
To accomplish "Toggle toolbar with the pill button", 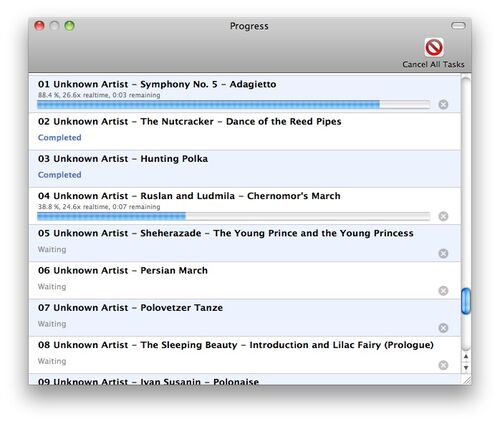I will point(458,26).
